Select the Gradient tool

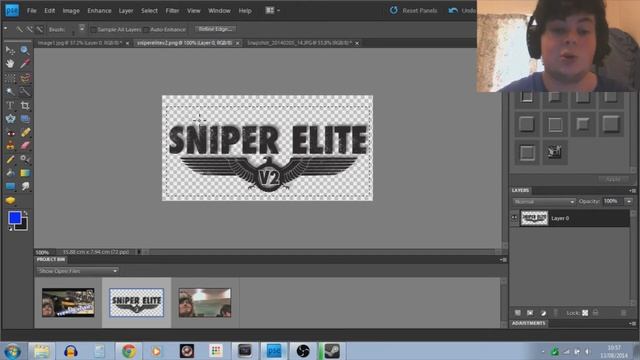coord(25,173)
